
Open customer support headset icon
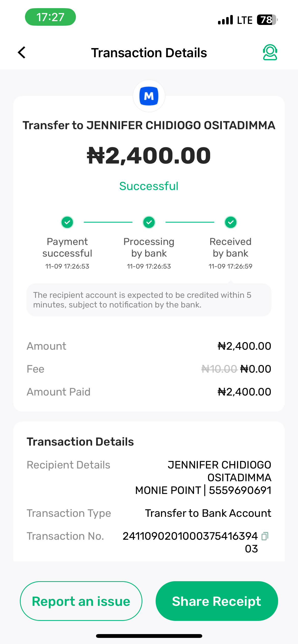(x=270, y=52)
